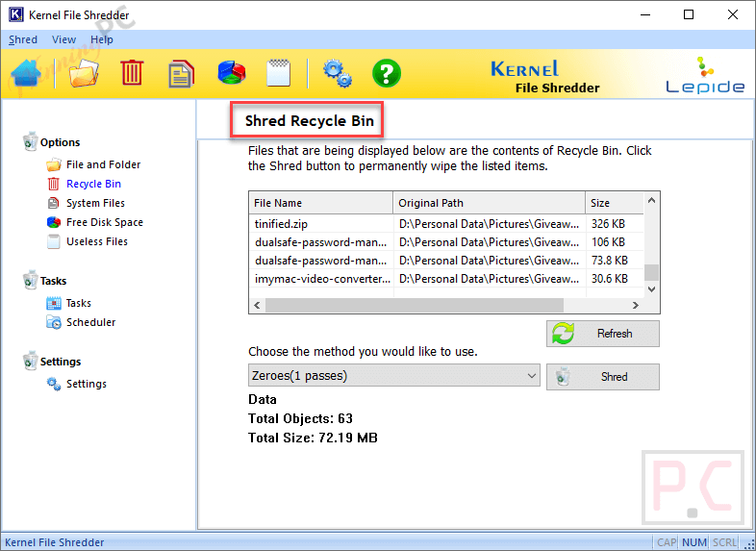The image size is (756, 551).
Task: Click horizontal scroll left arrow
Action: [257, 305]
